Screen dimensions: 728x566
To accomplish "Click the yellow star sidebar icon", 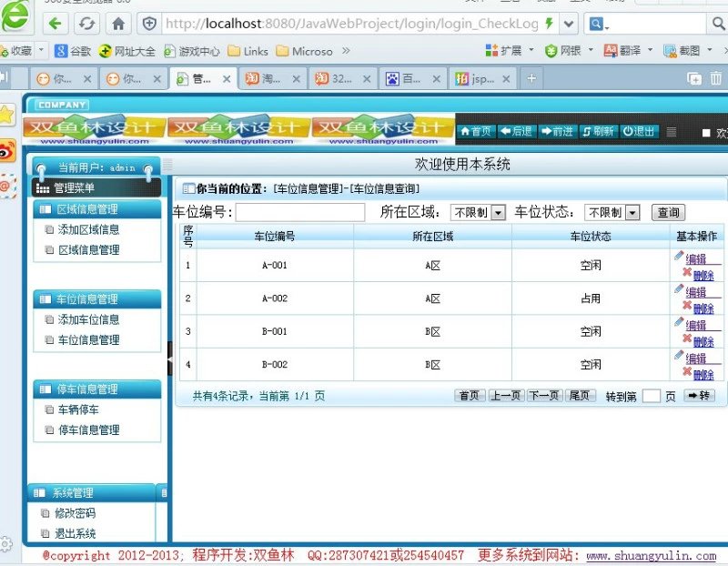I will coord(6,115).
